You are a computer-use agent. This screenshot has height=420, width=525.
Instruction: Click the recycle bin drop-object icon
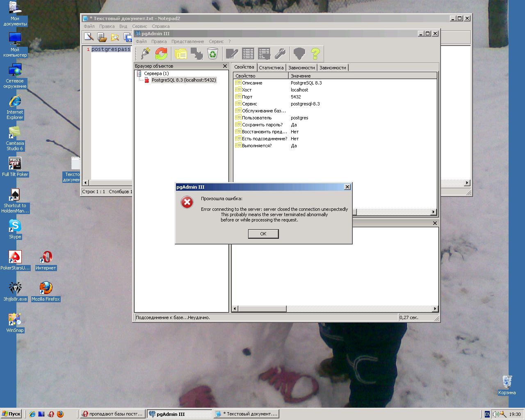pyautogui.click(x=212, y=54)
